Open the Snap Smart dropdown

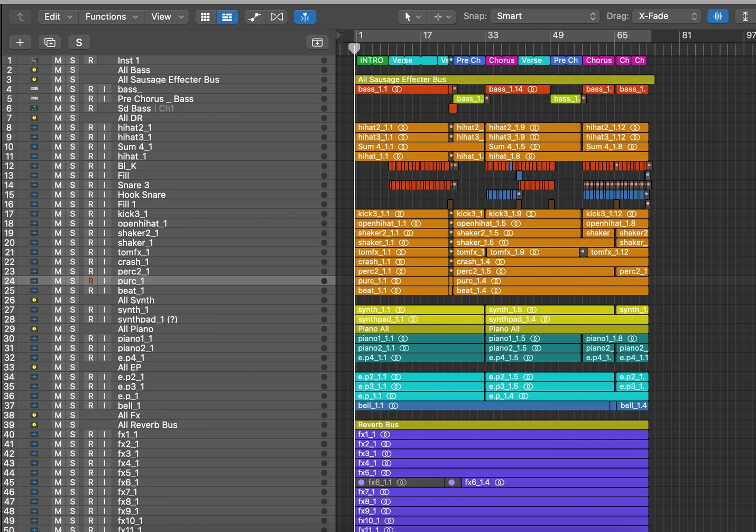point(545,16)
